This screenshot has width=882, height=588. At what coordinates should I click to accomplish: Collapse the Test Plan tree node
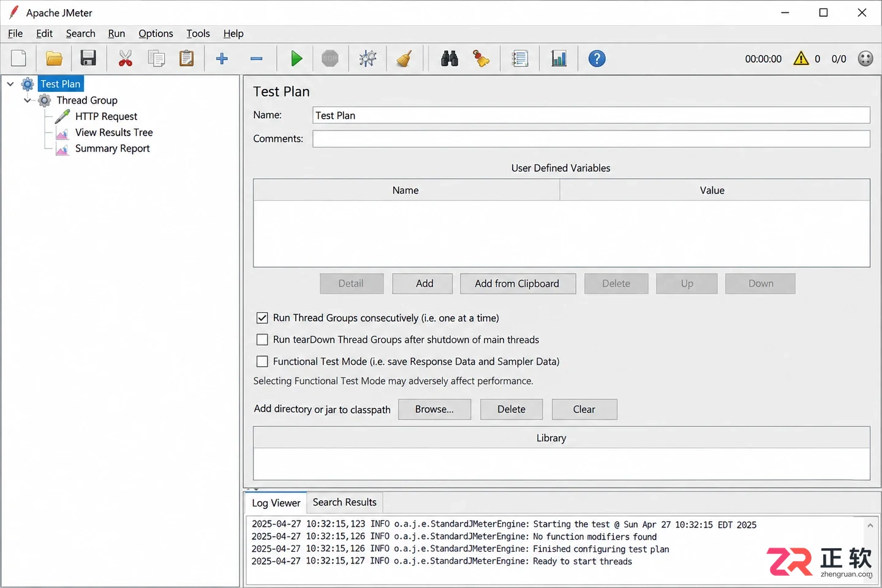click(10, 84)
